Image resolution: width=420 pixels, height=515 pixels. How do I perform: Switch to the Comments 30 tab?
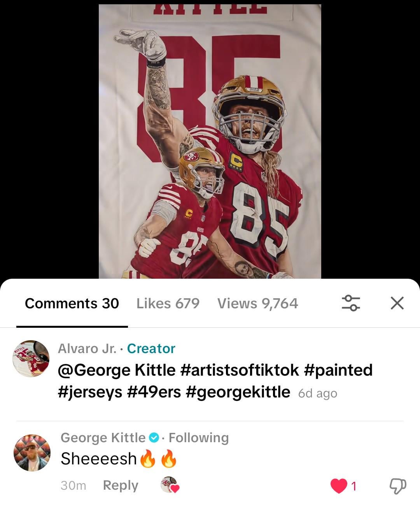click(x=72, y=303)
